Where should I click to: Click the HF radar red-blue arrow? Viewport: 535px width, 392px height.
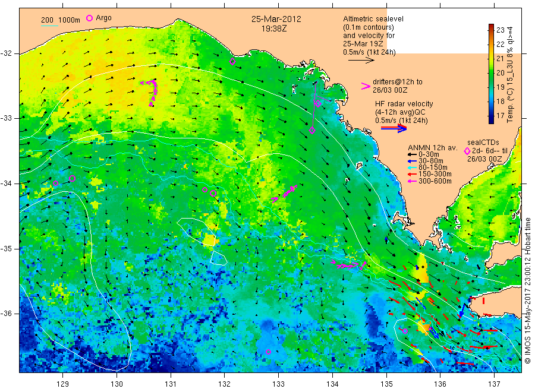tap(394, 128)
